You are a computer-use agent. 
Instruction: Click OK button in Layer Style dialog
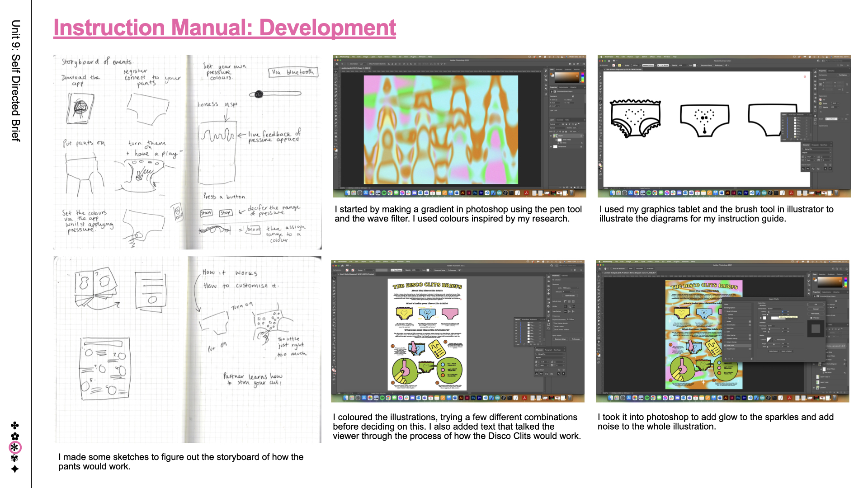pyautogui.click(x=816, y=305)
